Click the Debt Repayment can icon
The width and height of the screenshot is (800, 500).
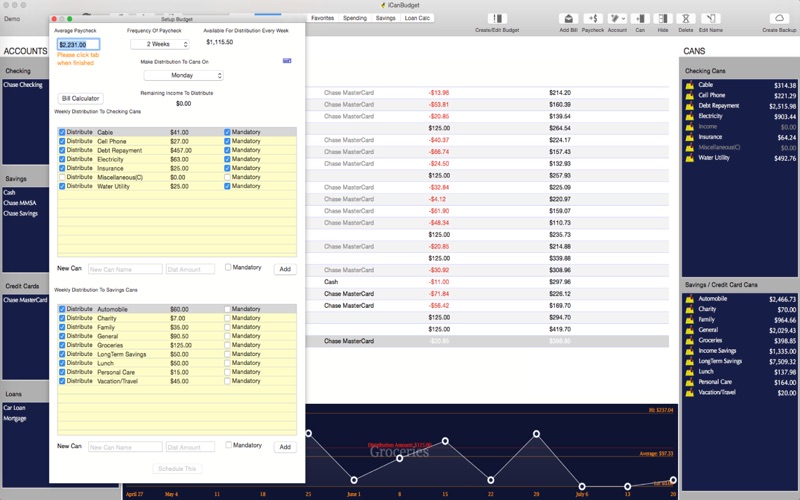click(690, 106)
